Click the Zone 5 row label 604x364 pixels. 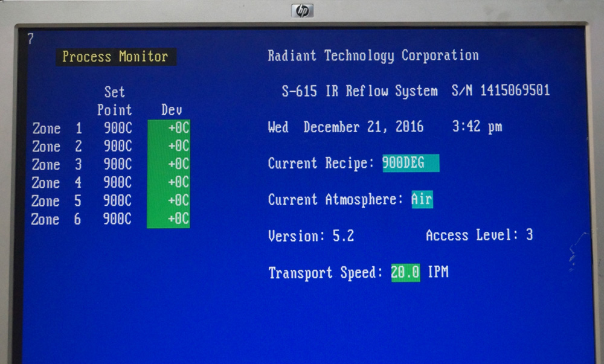click(56, 201)
